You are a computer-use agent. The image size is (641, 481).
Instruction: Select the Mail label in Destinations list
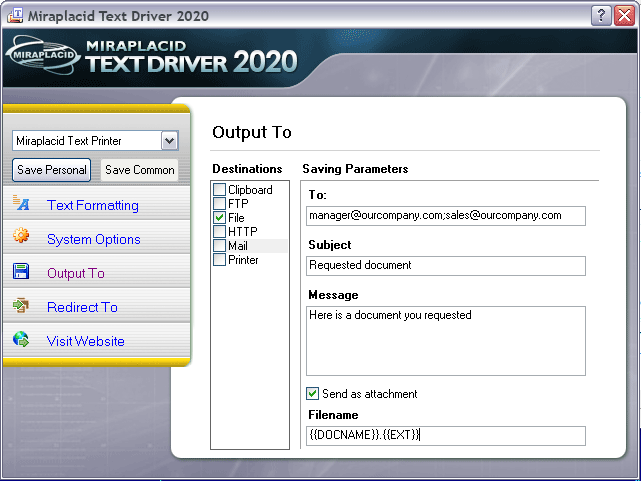coord(238,246)
